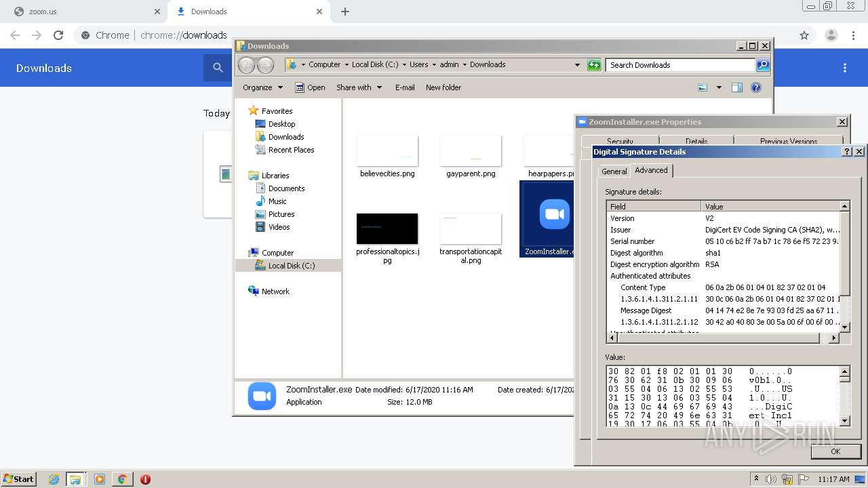
Task: Click Explorer back button
Action: click(246, 65)
